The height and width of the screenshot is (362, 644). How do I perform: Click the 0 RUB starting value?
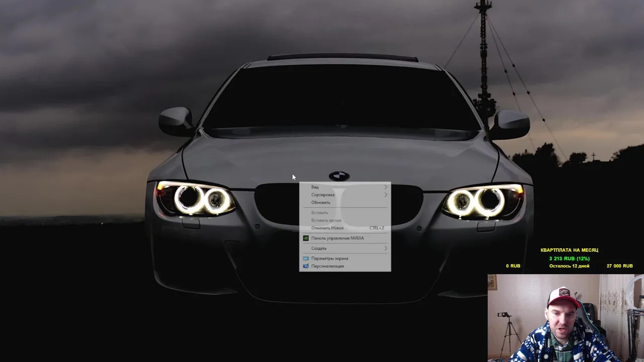(x=513, y=266)
